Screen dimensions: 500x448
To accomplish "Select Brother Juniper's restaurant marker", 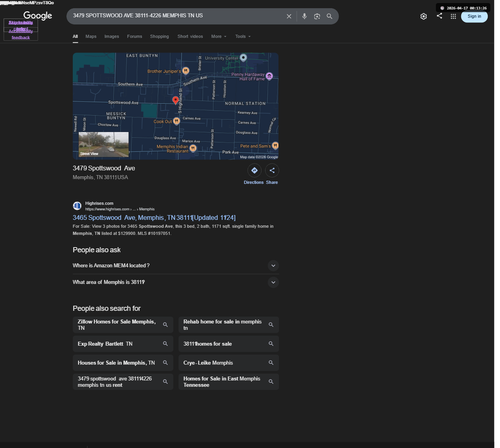I will coord(186,71).
